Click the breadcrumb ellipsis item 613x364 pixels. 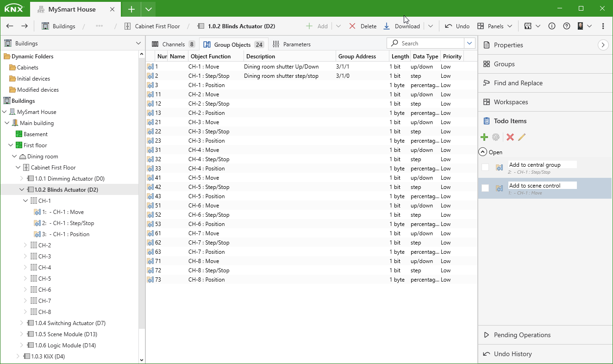click(x=99, y=26)
